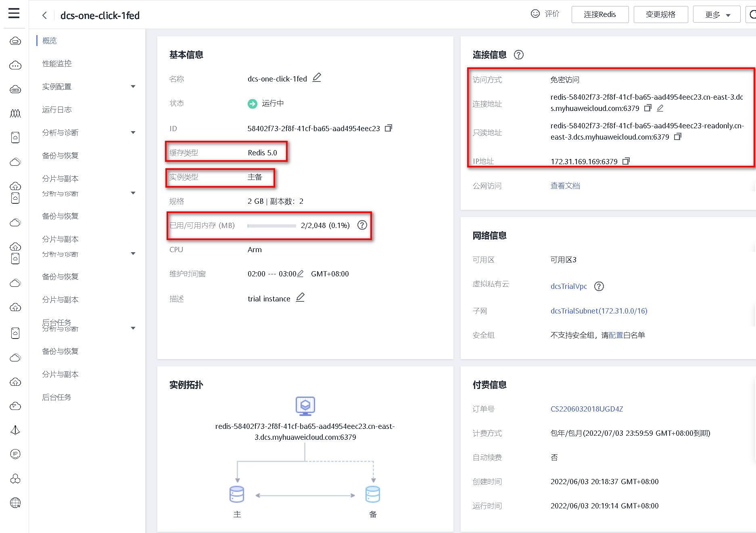The image size is (756, 533).
Task: Select 运行日志 in the sidebar
Action: click(x=57, y=110)
